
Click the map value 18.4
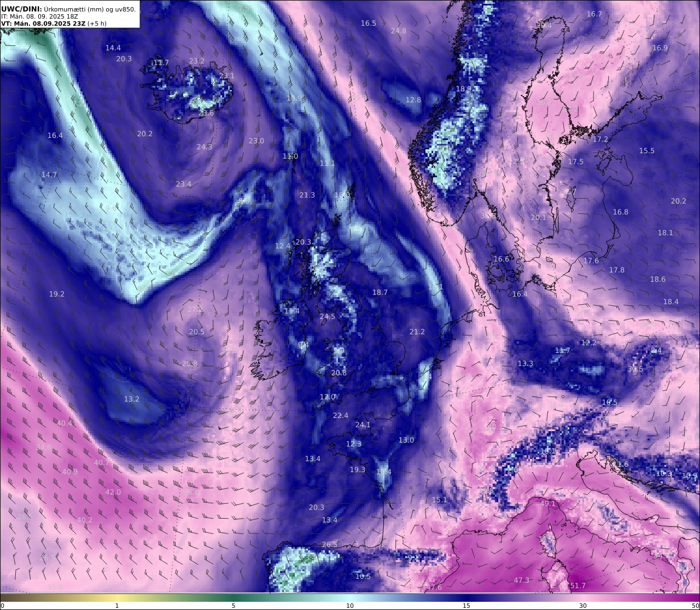[x=671, y=301]
